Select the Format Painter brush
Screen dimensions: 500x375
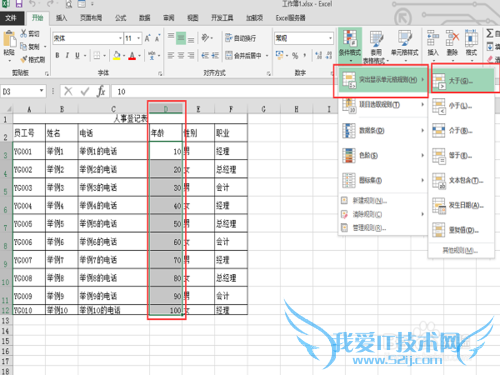[24, 59]
